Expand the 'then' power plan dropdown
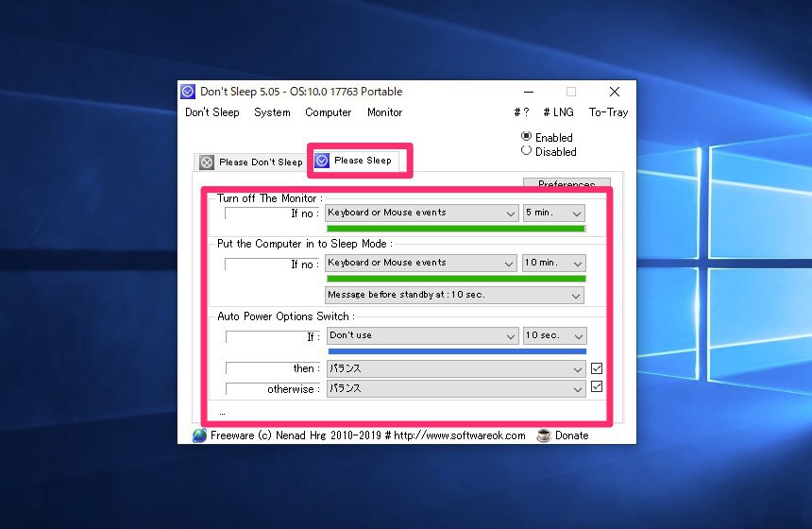 coord(456,369)
